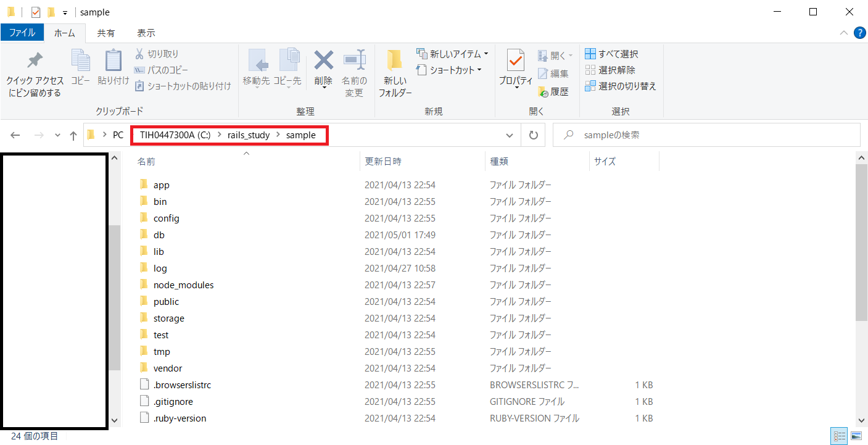The height and width of the screenshot is (445, 868).
Task: Click TIH0447300A (C:) breadcrumb
Action: 175,135
